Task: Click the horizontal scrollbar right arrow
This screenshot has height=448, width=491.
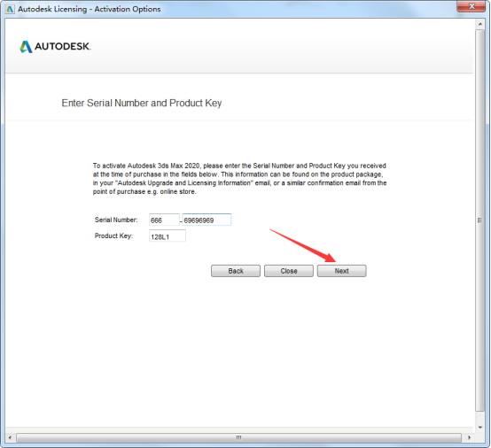Action: (x=469, y=437)
